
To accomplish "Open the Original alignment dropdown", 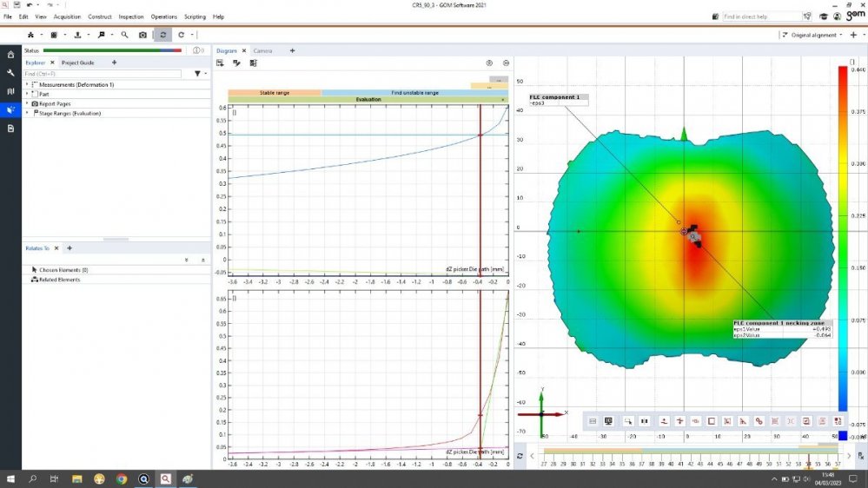I will click(x=813, y=35).
